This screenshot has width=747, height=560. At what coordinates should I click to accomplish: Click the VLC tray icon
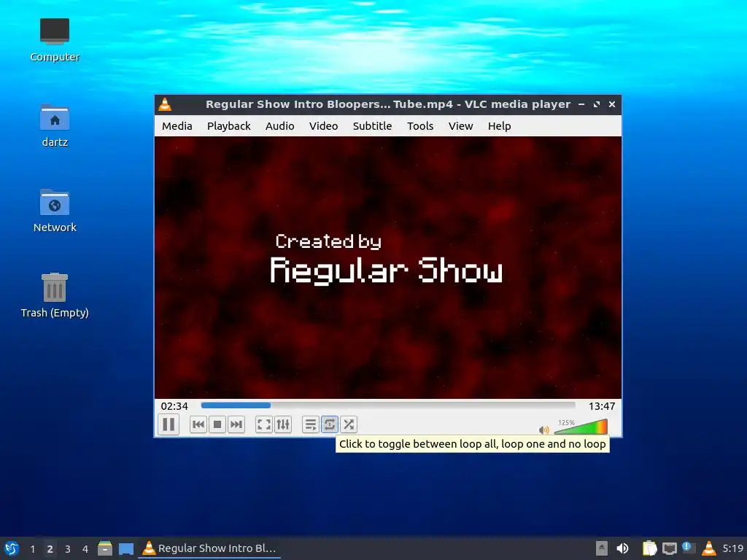(x=709, y=548)
